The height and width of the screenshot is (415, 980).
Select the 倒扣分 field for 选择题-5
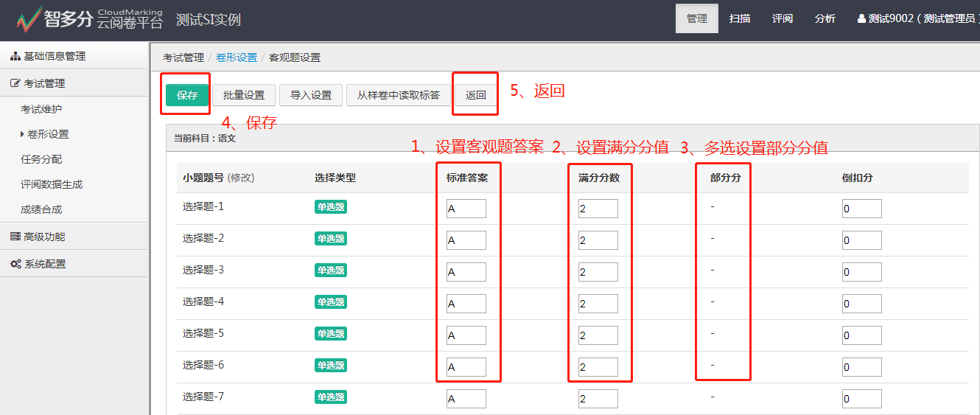tap(862, 335)
